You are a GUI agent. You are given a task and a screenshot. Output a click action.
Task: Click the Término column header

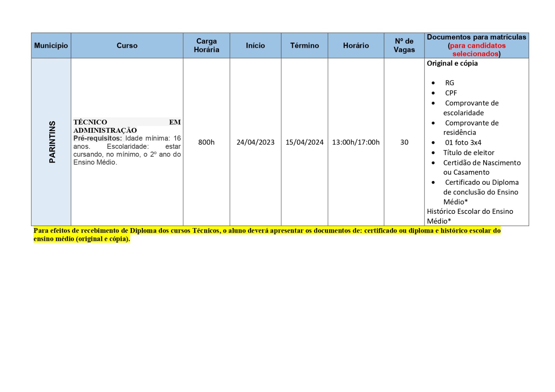pos(305,45)
